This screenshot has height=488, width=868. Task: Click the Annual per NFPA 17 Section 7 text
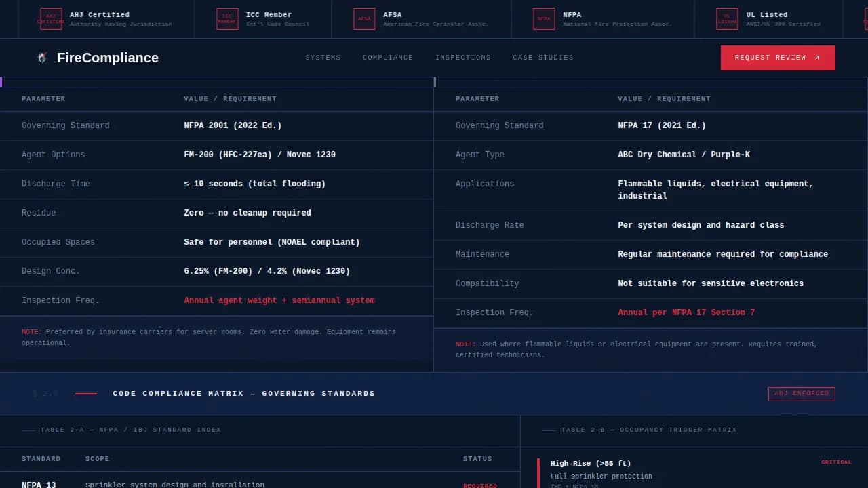tap(686, 312)
